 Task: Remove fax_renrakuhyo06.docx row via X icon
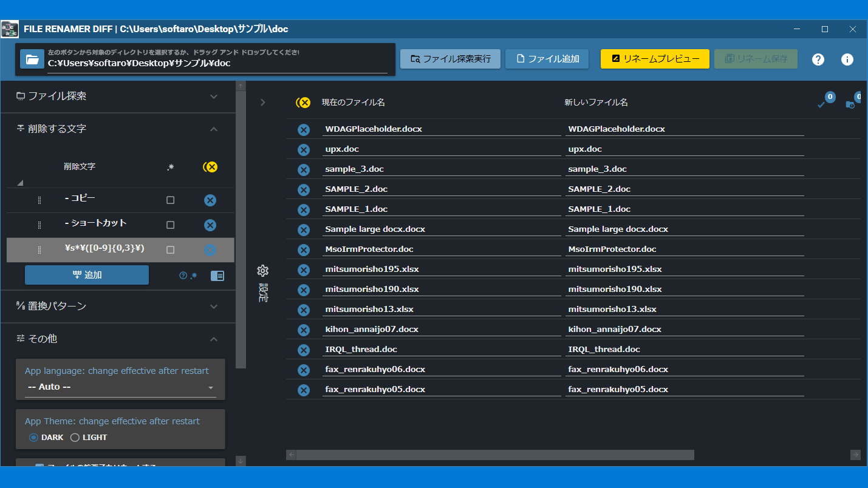pos(304,370)
